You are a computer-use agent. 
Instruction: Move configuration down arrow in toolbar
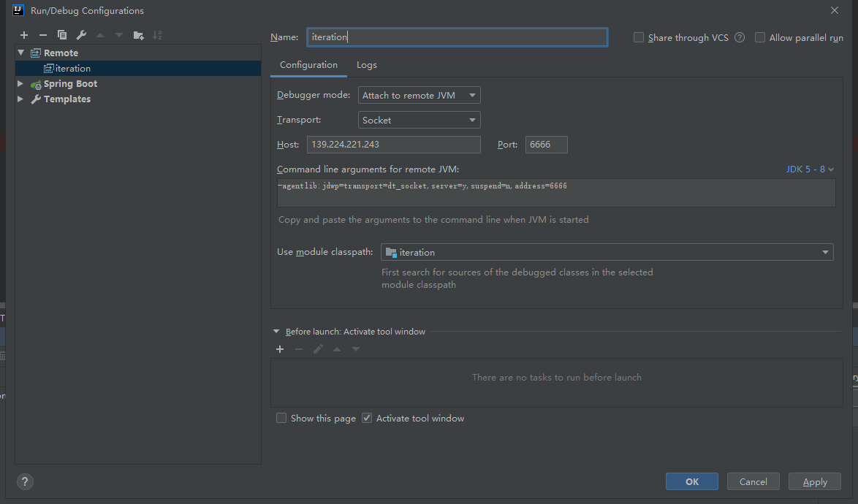pos(118,35)
